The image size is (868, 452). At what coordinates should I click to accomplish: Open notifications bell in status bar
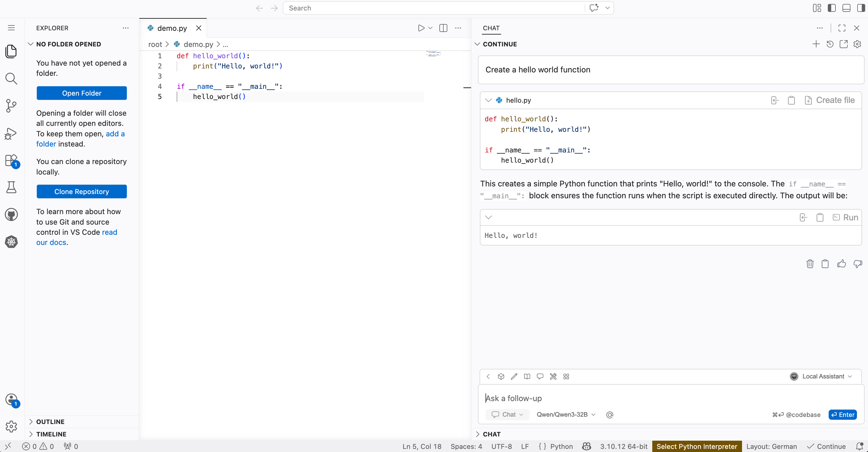(x=860, y=446)
